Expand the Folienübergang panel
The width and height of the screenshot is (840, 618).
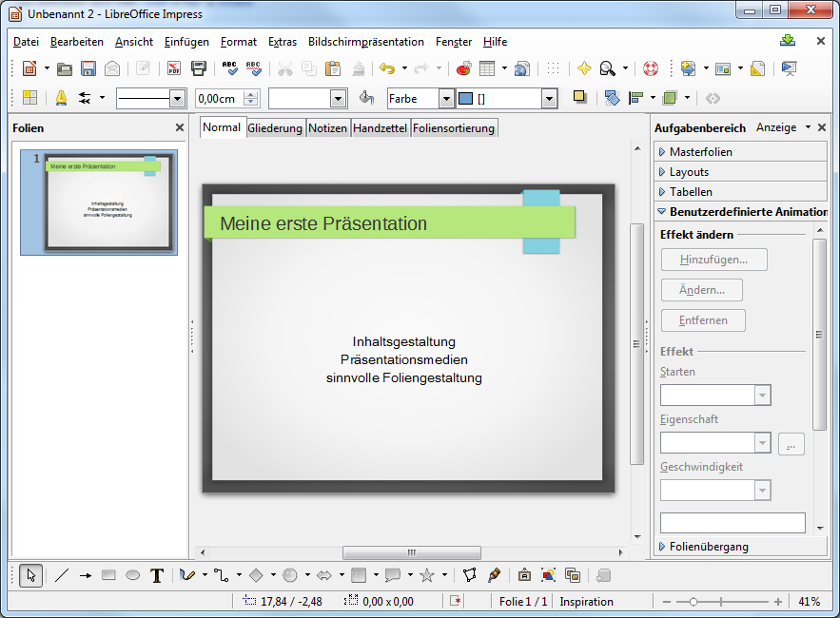pyautogui.click(x=708, y=547)
